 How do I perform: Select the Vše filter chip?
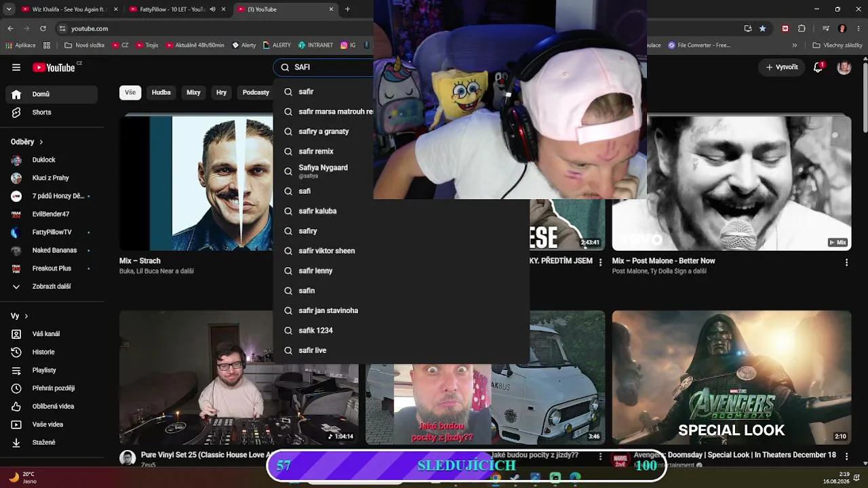point(130,92)
